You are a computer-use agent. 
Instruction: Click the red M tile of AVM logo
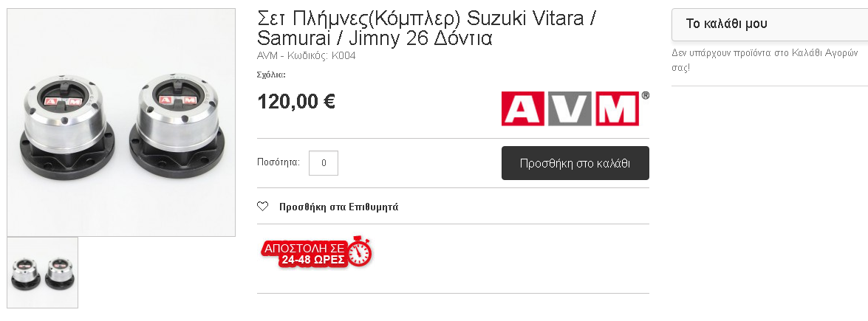click(618, 109)
